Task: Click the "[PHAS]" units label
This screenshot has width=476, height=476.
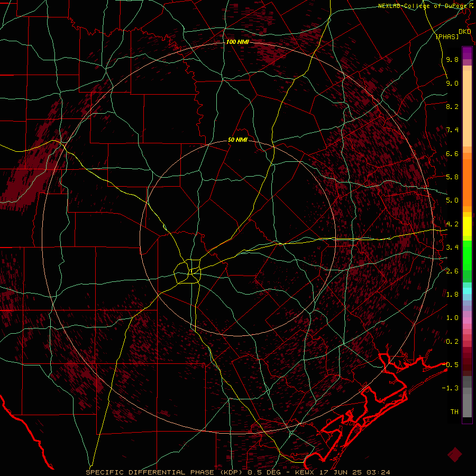Action: [x=447, y=36]
